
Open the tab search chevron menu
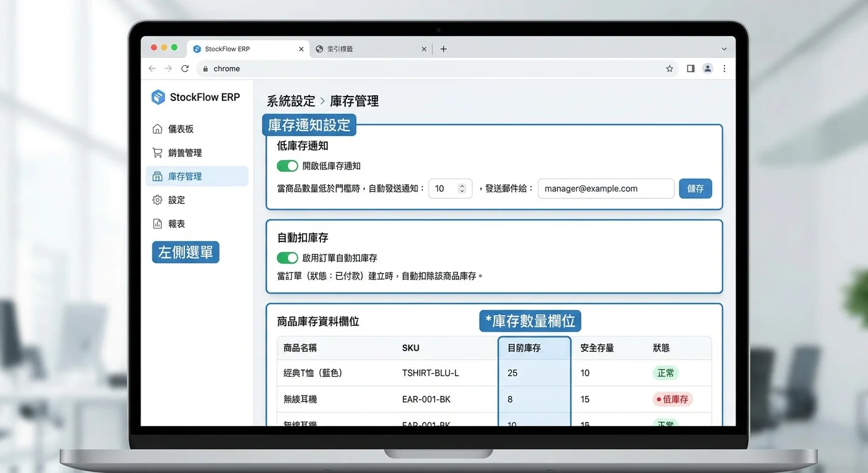tap(724, 48)
